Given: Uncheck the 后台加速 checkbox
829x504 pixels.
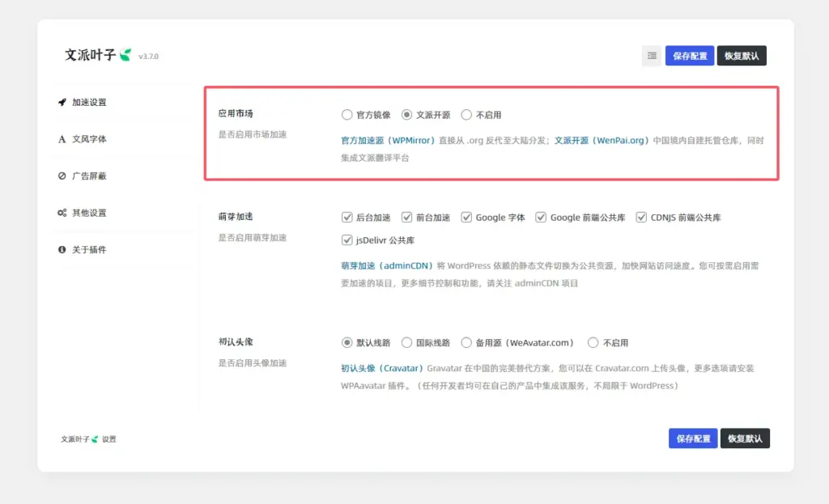Looking at the screenshot, I should 347,218.
